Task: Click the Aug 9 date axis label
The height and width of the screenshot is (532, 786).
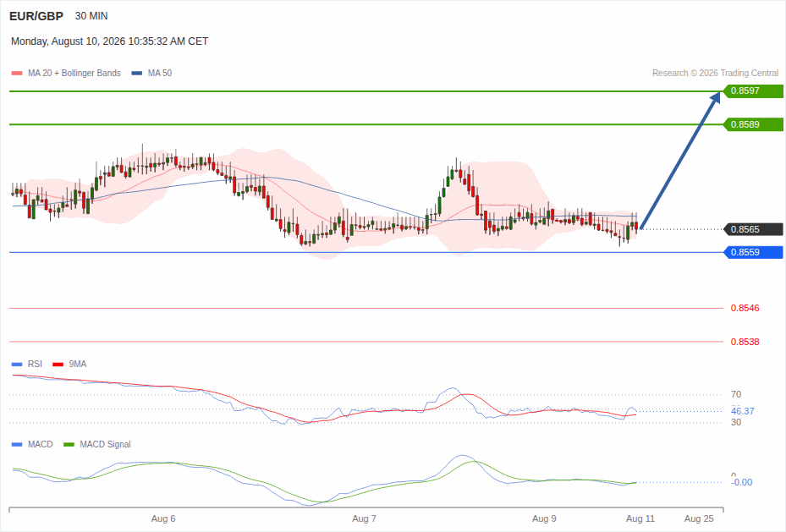Action: pos(544,519)
